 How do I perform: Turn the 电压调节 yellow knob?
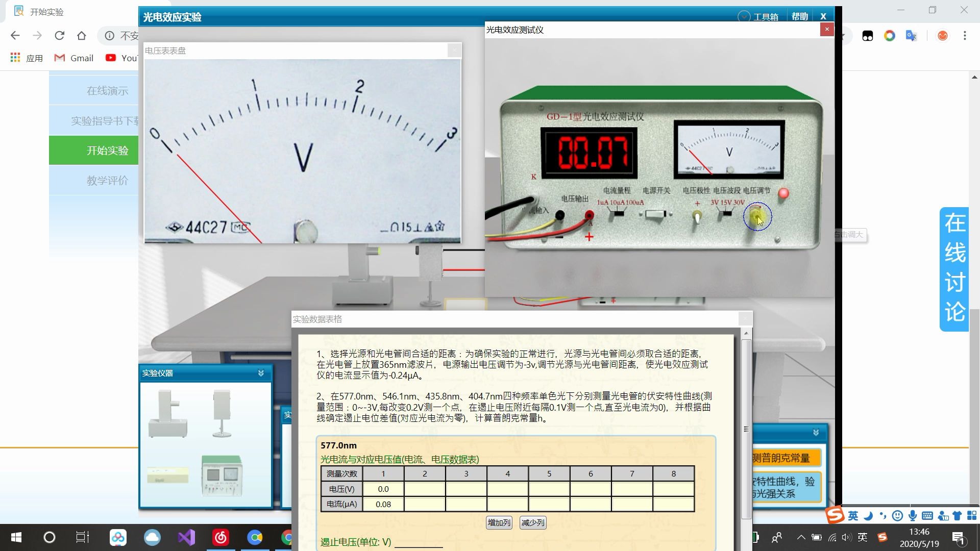click(x=757, y=216)
